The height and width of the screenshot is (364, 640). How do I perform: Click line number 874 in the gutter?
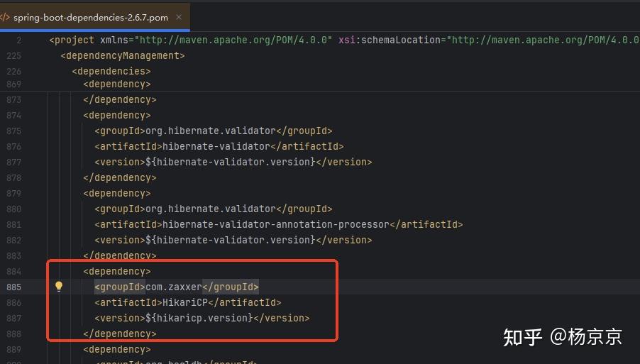[x=13, y=115]
